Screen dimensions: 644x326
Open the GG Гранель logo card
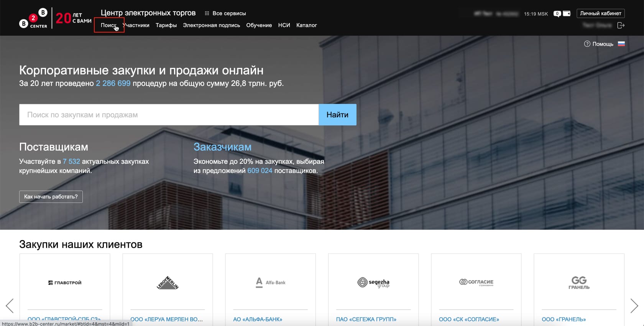pos(579,283)
